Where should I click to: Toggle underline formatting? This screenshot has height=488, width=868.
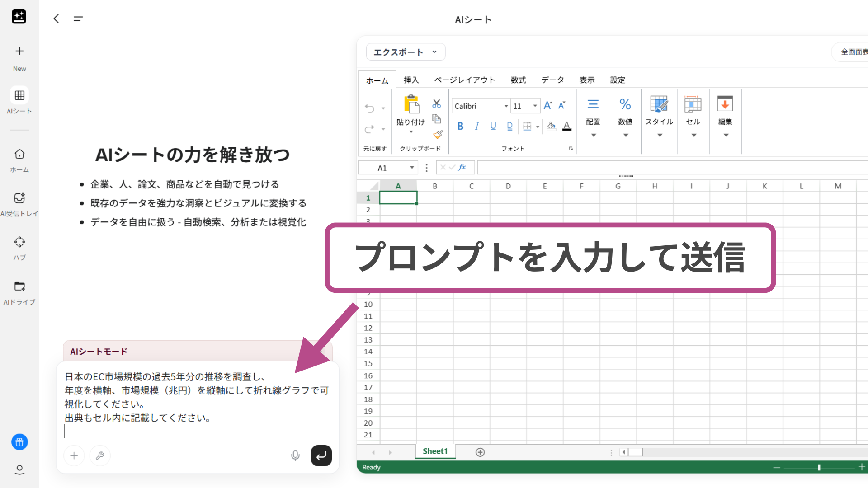pyautogui.click(x=493, y=126)
